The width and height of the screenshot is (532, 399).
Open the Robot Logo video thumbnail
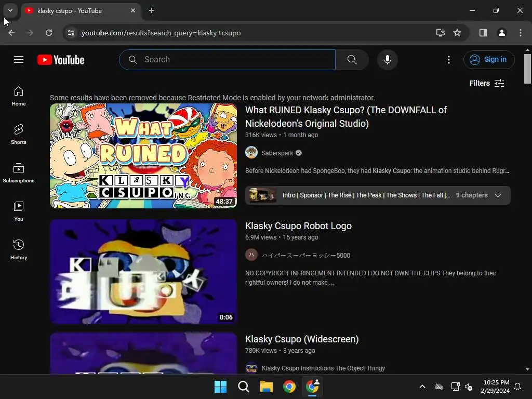click(143, 272)
